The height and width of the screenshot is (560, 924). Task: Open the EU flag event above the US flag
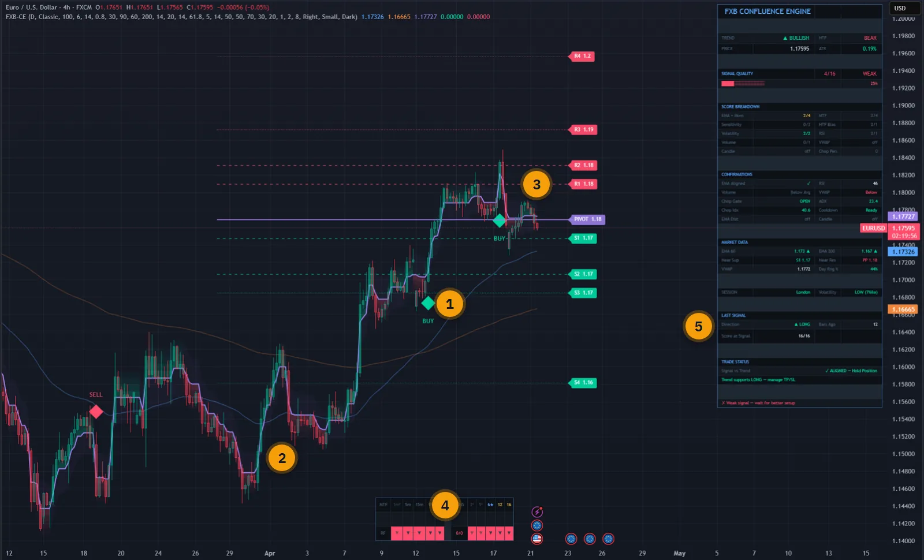pyautogui.click(x=537, y=525)
